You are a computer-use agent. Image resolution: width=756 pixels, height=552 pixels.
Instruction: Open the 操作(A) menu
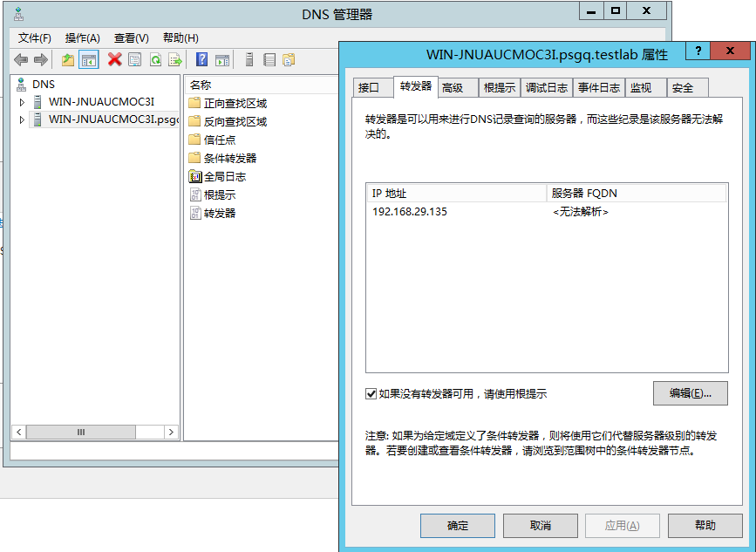click(82, 38)
